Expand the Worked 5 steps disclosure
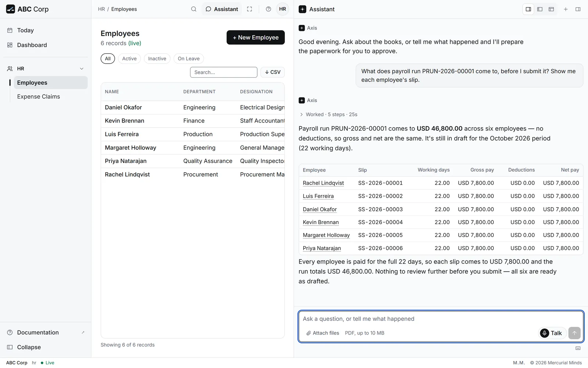The width and height of the screenshot is (588, 368). [x=329, y=114]
